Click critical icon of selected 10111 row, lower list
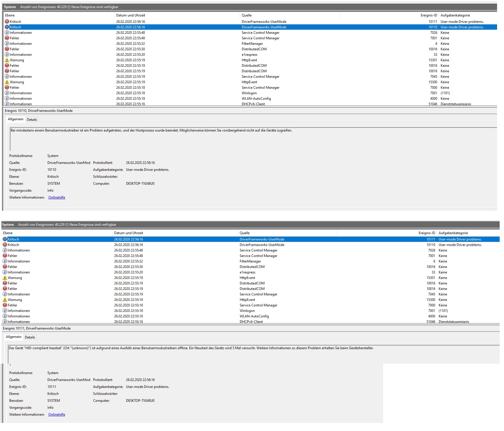This screenshot has width=504, height=431. click(x=5, y=239)
